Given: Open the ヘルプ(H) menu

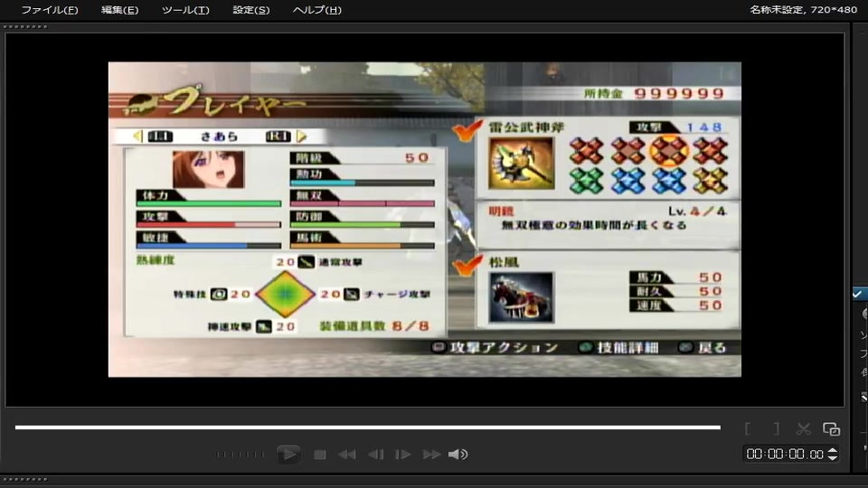Looking at the screenshot, I should 316,10.
